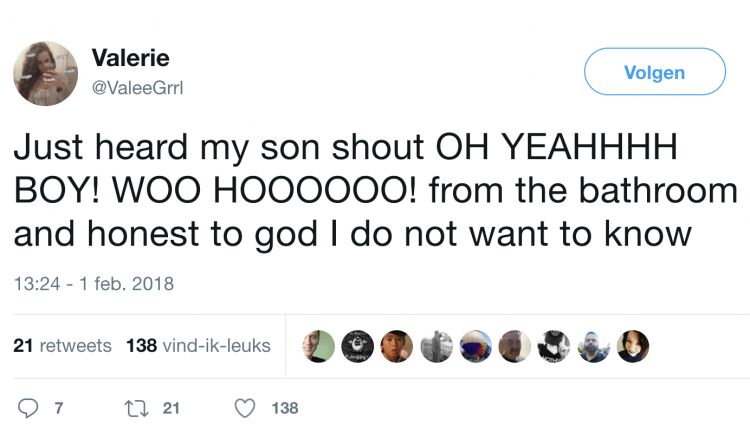Viewport: 750px width, 445px height.
Task: View the 138 vind-ik-leuks list
Action: point(198,346)
